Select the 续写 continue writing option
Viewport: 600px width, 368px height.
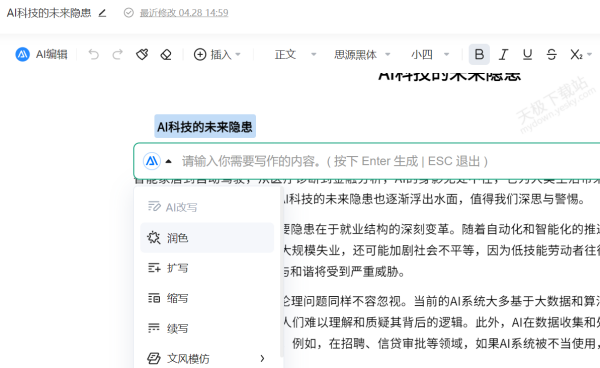(x=207, y=328)
